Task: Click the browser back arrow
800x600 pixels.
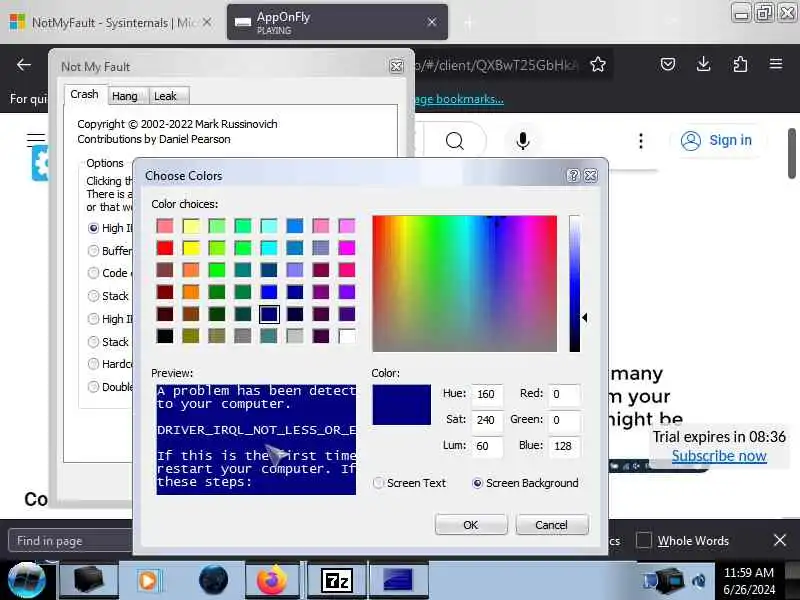Action: 23,65
